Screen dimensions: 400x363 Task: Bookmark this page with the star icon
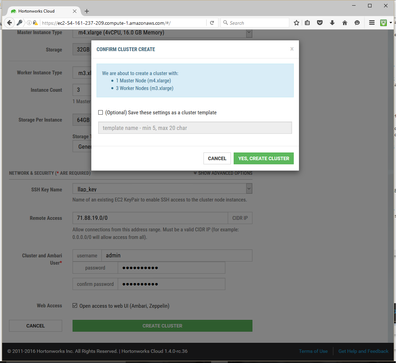click(x=296, y=23)
